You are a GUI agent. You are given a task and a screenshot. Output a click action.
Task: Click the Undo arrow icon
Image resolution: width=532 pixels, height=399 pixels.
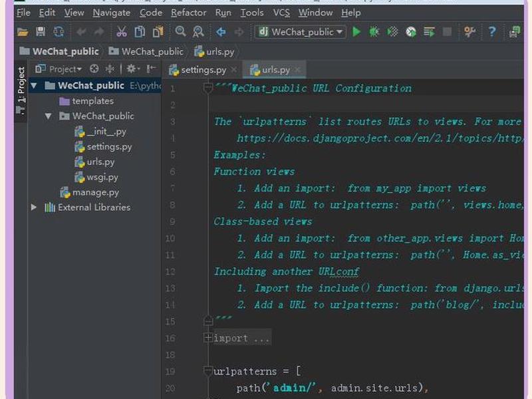coord(81,32)
